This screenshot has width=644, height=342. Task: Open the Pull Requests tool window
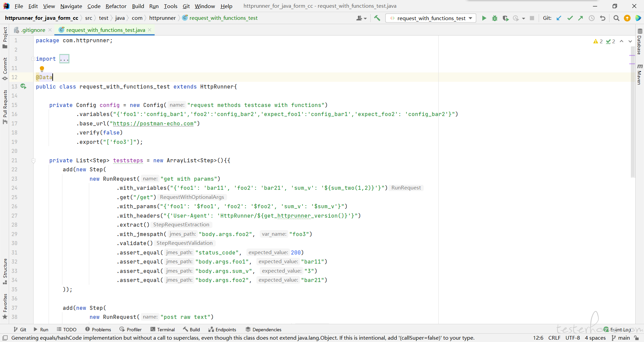point(5,107)
